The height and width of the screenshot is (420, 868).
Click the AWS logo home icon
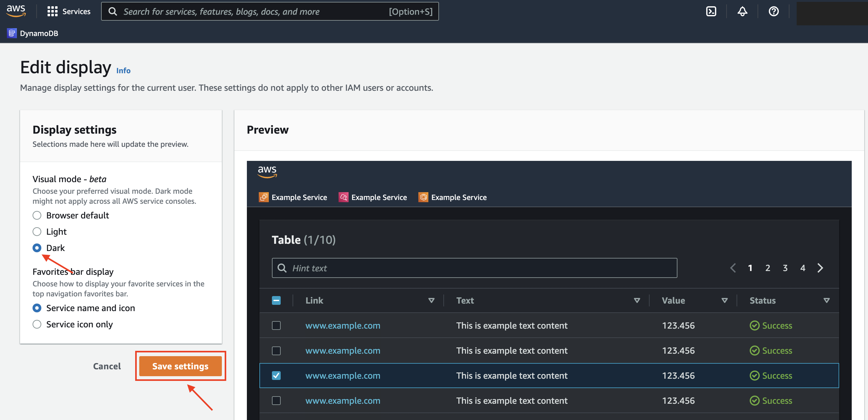pyautogui.click(x=16, y=11)
